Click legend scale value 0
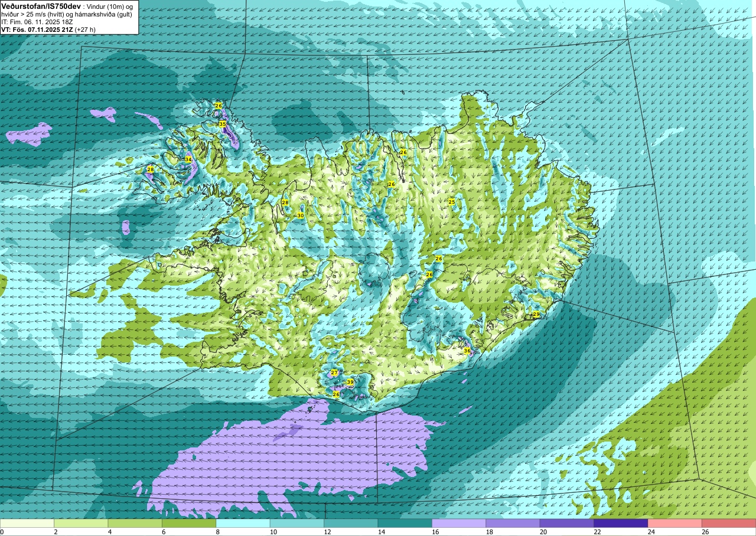 pos(2,532)
